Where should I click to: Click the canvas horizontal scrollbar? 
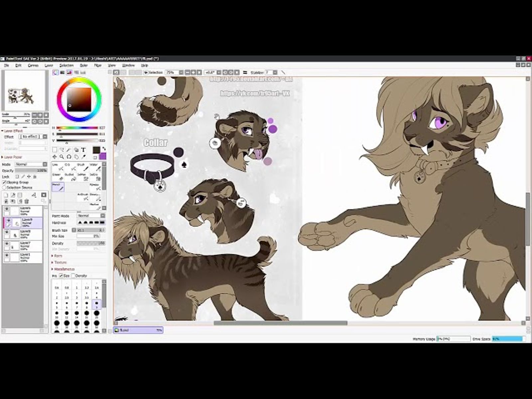coord(280,323)
